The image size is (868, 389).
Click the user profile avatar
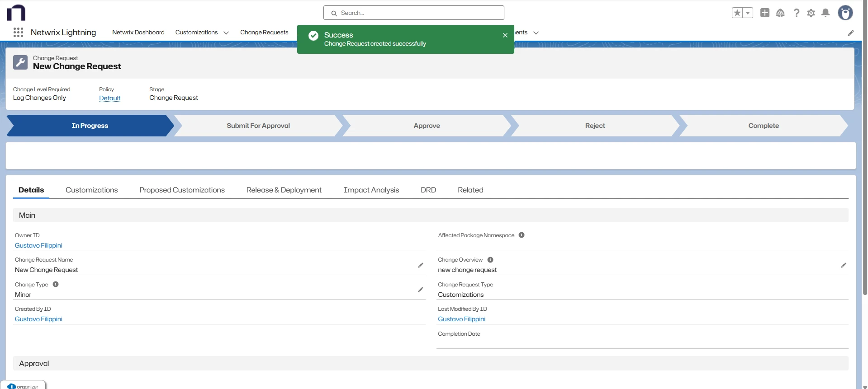845,13
